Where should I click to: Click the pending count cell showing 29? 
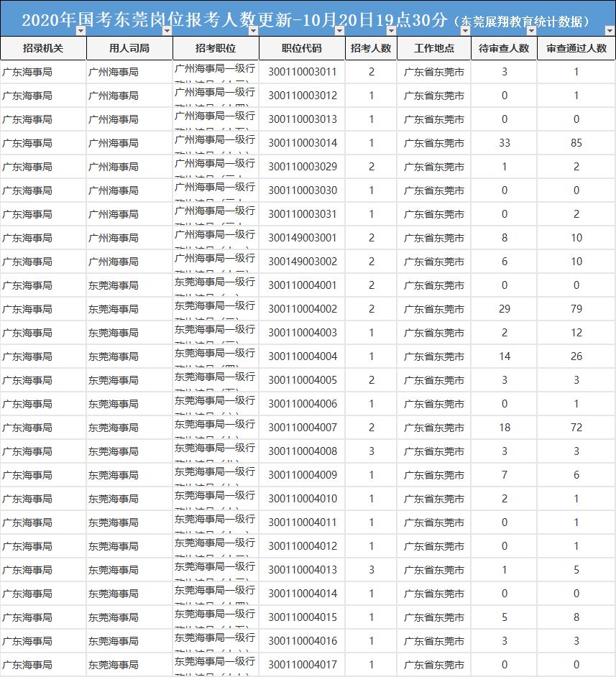[504, 309]
